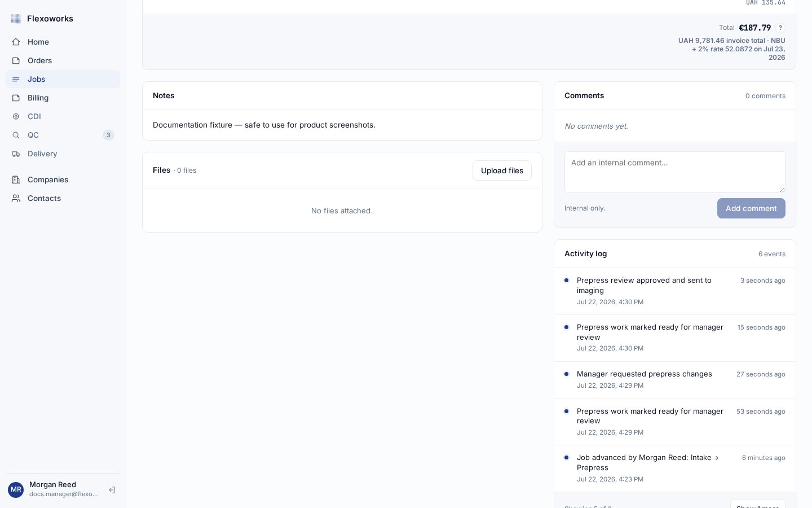Click the €187.79 total amount

[755, 28]
